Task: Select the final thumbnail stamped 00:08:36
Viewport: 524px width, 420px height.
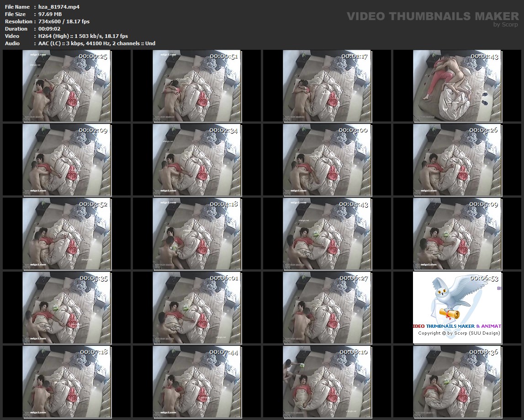Action: tap(457, 382)
